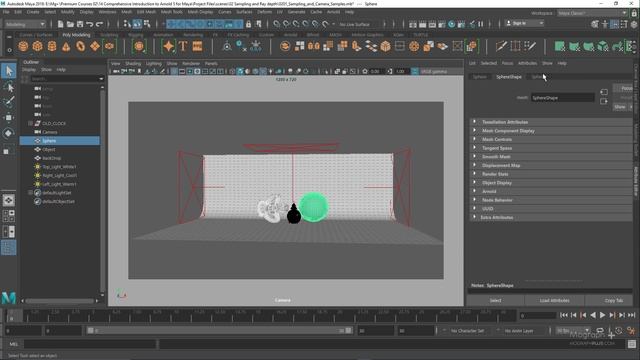Viewport: 640px width, 360px height.
Task: Create a polygon torus from shelf
Action: pos(80,46)
